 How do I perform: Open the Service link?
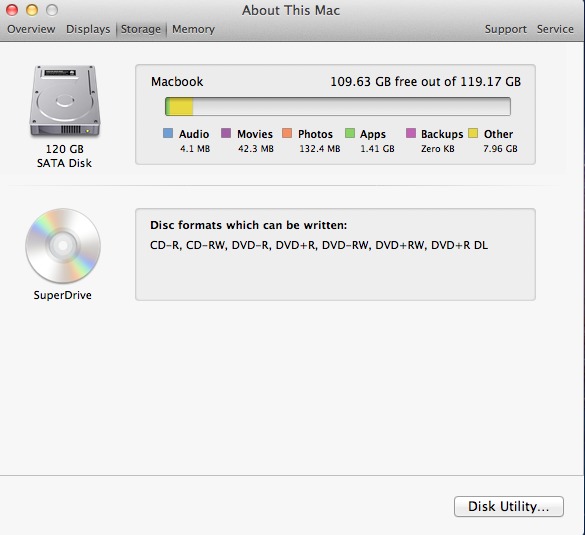[x=555, y=29]
